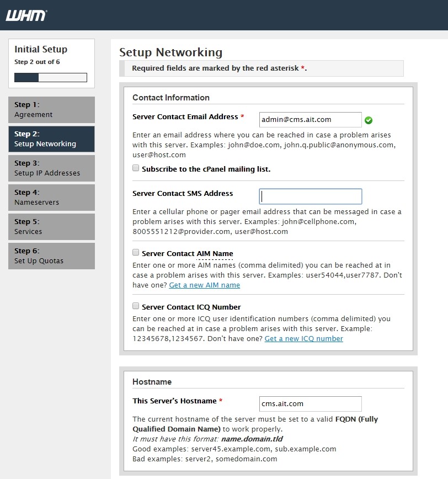This screenshot has width=448, height=479.
Task: Click the Initial Setup panel title
Action: coord(41,50)
